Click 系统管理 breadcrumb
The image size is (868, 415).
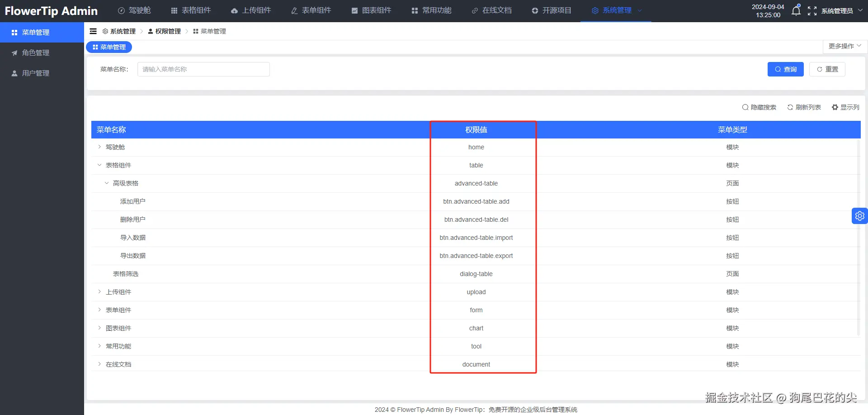[119, 31]
